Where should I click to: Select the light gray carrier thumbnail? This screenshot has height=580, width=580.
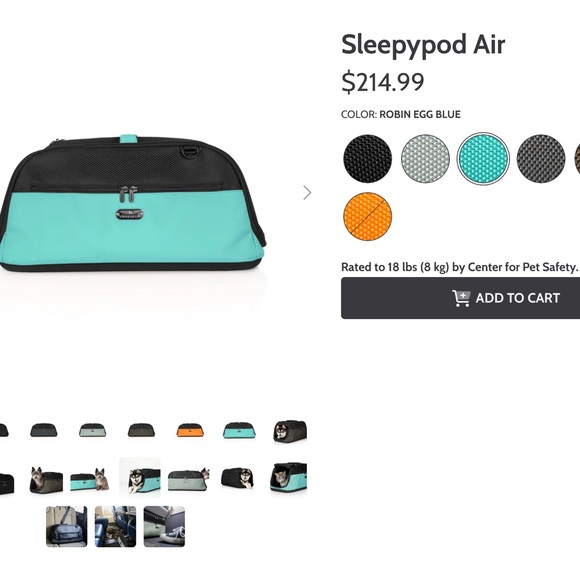92,431
